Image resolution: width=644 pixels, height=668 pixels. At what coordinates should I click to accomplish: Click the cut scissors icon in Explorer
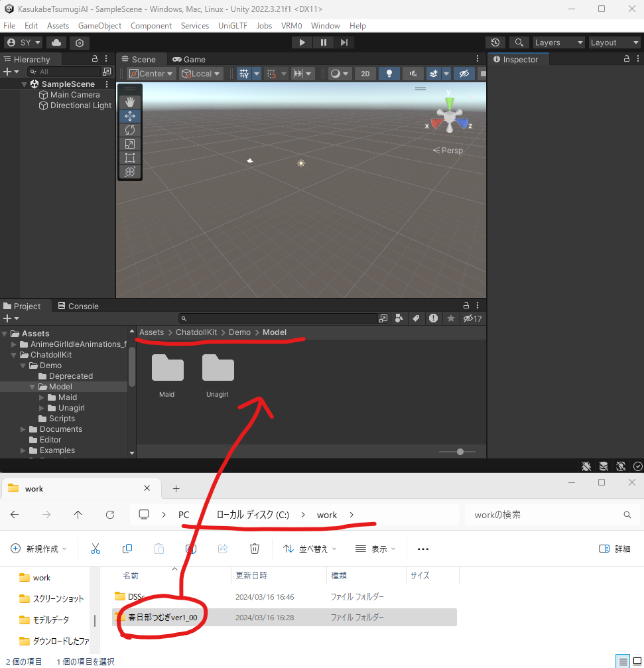pos(96,549)
